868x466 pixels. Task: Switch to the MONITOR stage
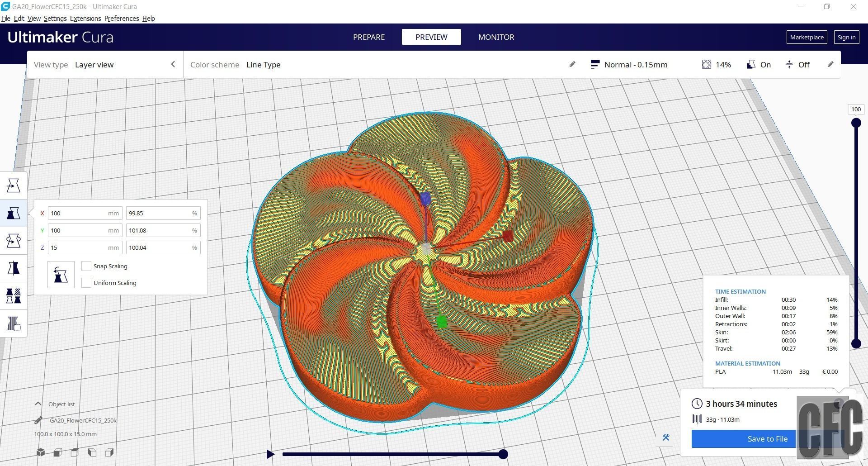click(x=496, y=37)
